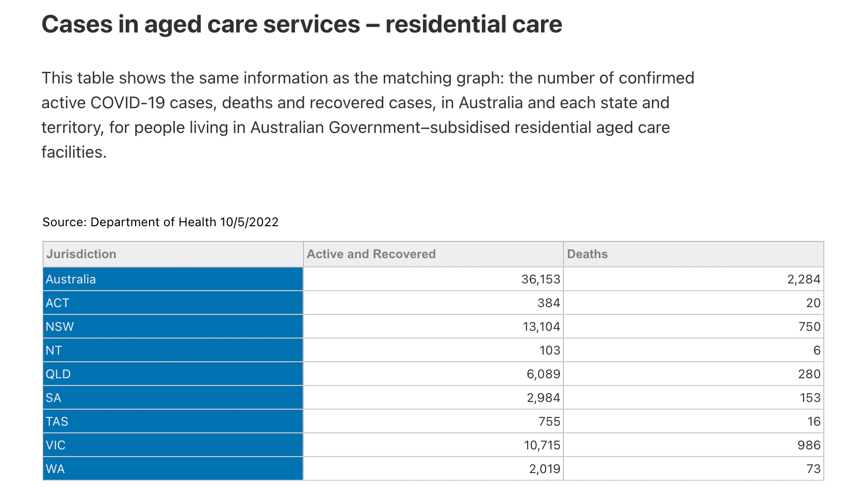The image size is (852, 504).
Task: Click the Active and Recovered column header
Action: tap(371, 254)
